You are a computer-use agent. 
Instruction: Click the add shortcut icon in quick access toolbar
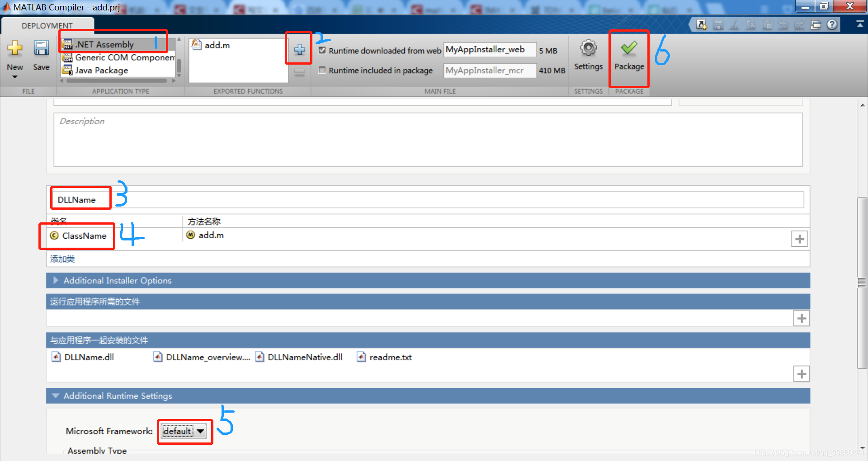(701, 25)
